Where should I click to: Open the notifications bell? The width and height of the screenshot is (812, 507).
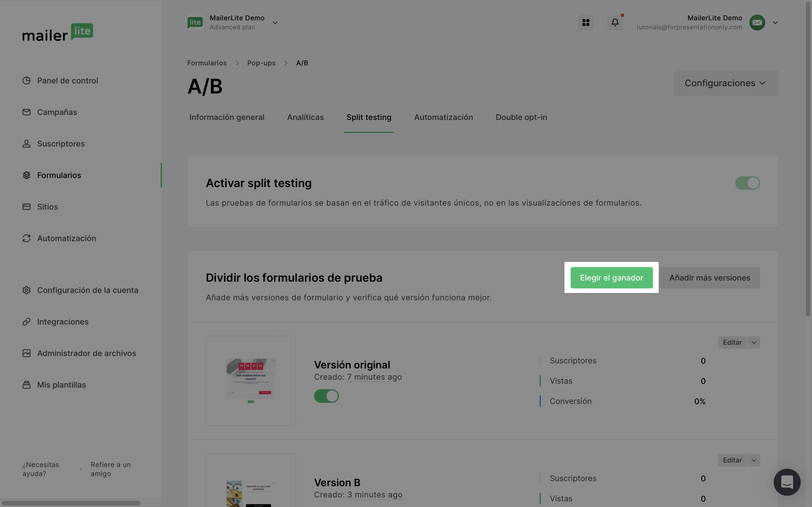click(x=615, y=23)
